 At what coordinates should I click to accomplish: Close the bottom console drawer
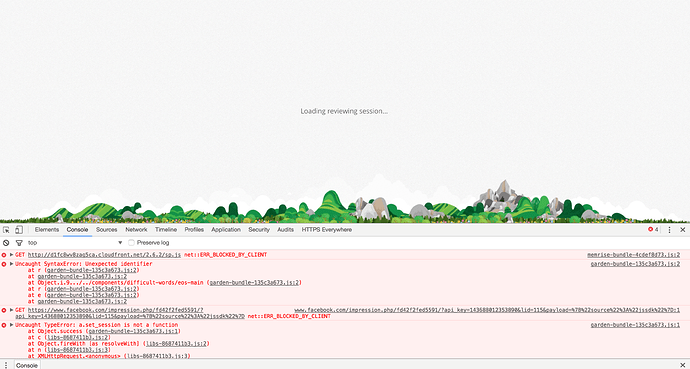pos(683,365)
